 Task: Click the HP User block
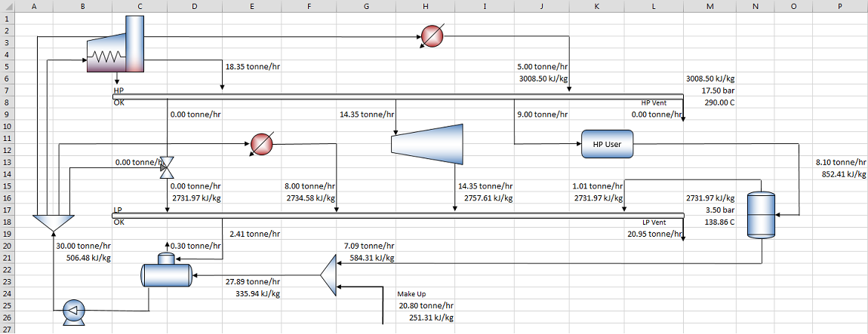click(x=607, y=144)
